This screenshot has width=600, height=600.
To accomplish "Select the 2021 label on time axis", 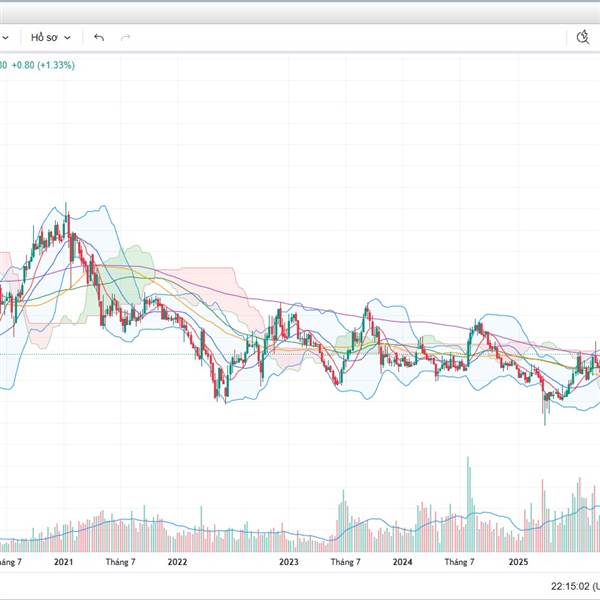I will [64, 563].
